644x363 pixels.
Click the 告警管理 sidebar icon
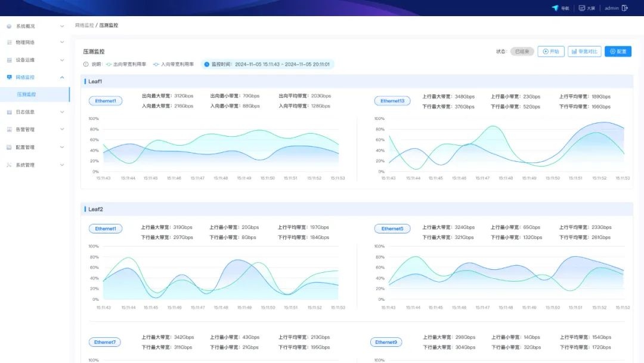point(9,130)
